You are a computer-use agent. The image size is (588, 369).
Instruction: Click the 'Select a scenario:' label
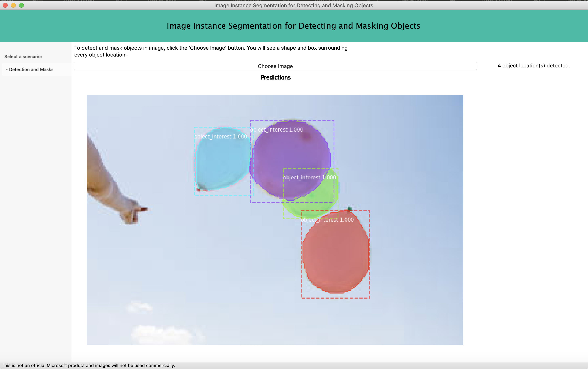coord(23,57)
